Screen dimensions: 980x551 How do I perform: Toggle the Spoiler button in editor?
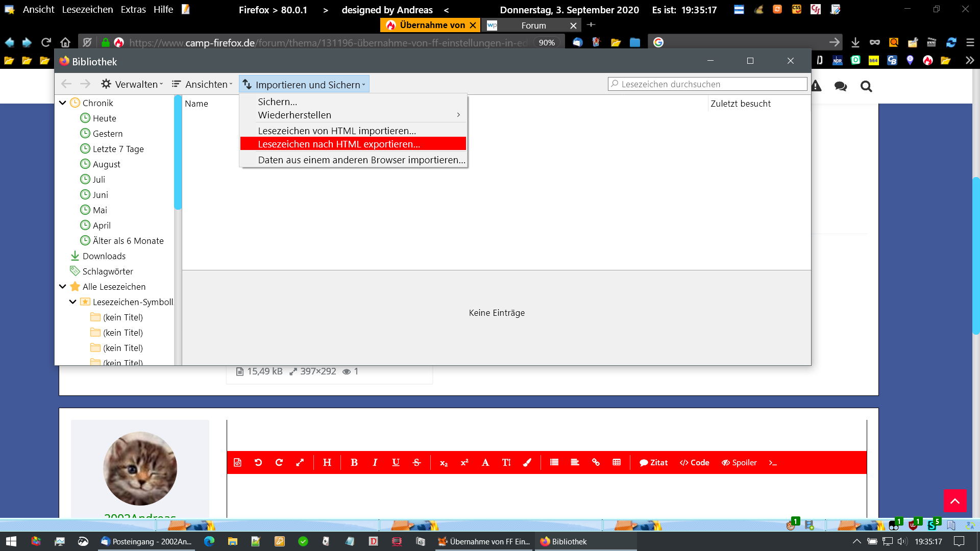tap(739, 462)
